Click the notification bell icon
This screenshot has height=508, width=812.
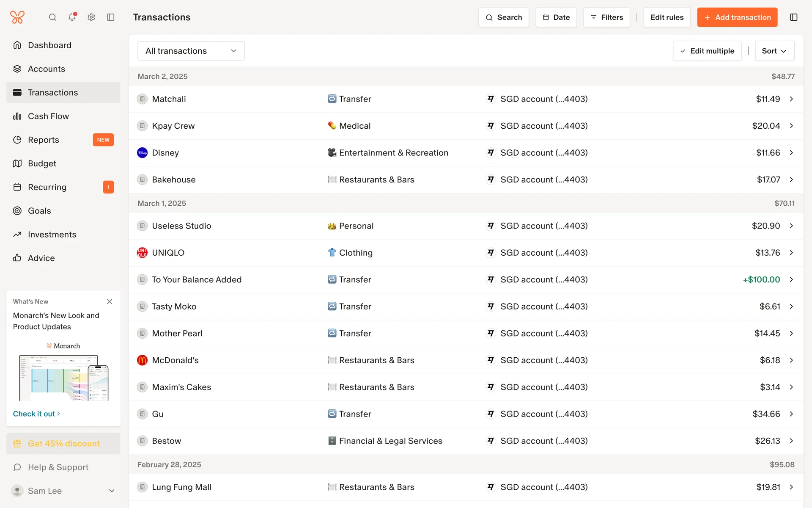pos(72,17)
